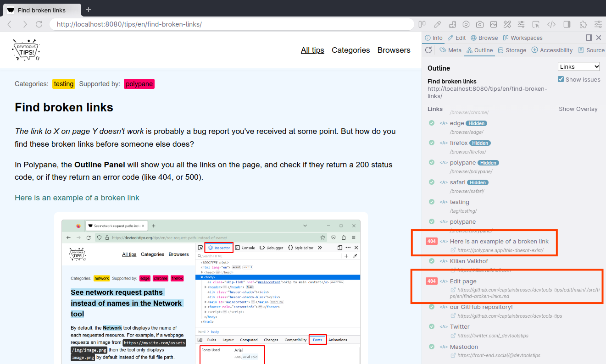Open the 'All tips' link in the header

click(x=312, y=50)
